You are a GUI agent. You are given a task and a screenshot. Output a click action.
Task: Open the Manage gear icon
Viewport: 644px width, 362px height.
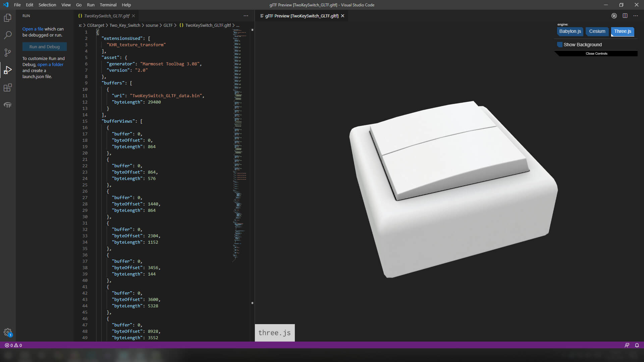click(7, 332)
